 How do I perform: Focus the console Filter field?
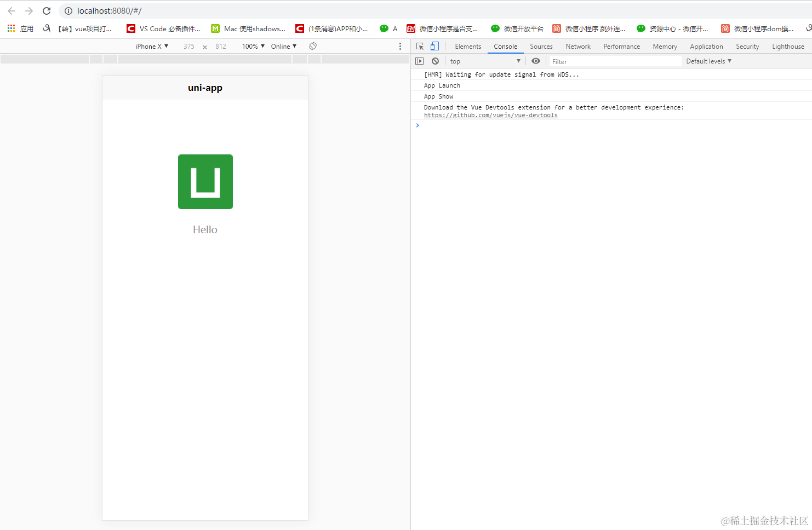(616, 61)
